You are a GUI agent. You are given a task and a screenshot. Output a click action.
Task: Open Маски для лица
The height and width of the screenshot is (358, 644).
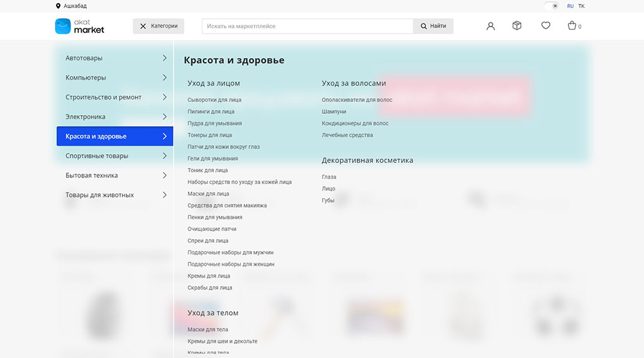(x=208, y=194)
